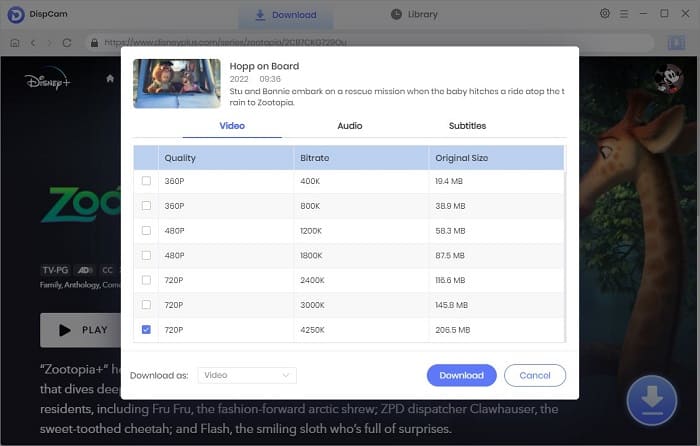Screen dimensions: 700x446
Task: Uncheck the 720P 4250K quality row
Action: [146, 329]
